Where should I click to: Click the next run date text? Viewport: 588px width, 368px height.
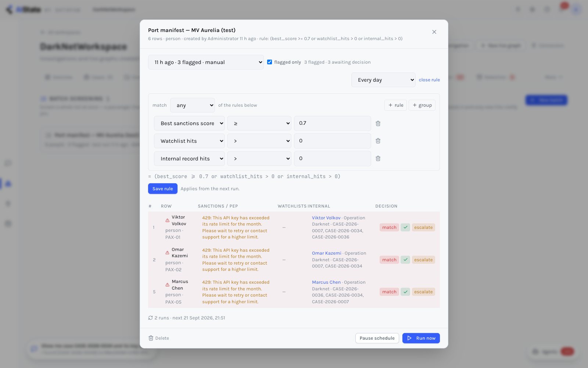199,318
